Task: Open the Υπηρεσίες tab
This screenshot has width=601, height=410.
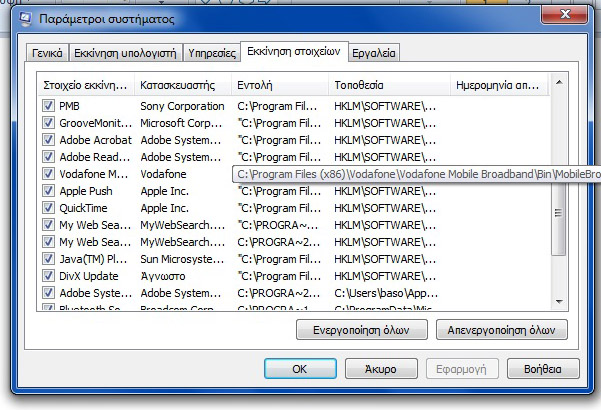Action: point(212,53)
